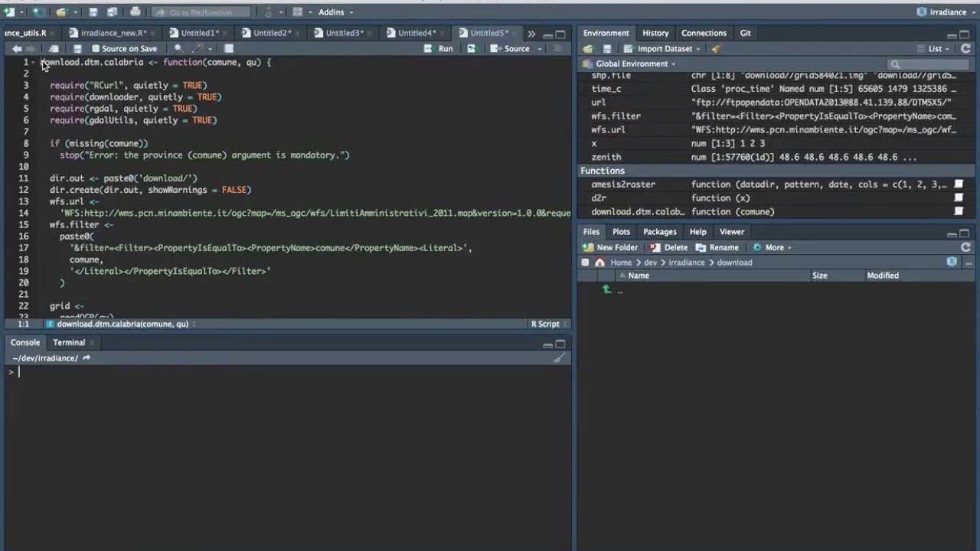Clear environment objects with the broom icon
The width and height of the screenshot is (980, 551).
pos(715,49)
